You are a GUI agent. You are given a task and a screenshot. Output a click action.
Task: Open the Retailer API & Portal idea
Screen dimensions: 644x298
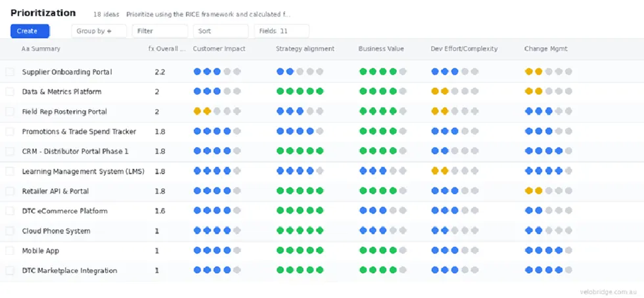(x=55, y=191)
